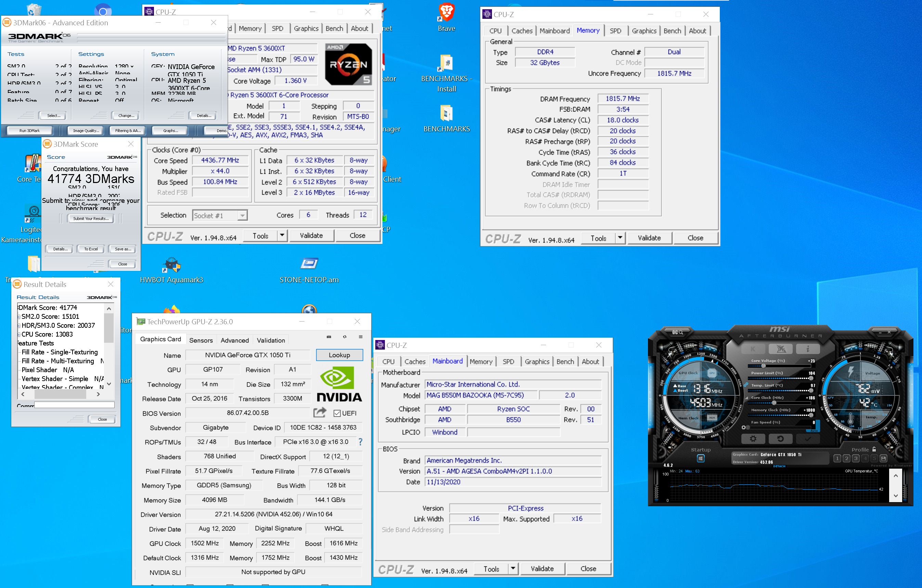Viewport: 922px width, 588px height.
Task: Expand the HDR/SM3.0 Score tree node
Action: tap(19, 325)
